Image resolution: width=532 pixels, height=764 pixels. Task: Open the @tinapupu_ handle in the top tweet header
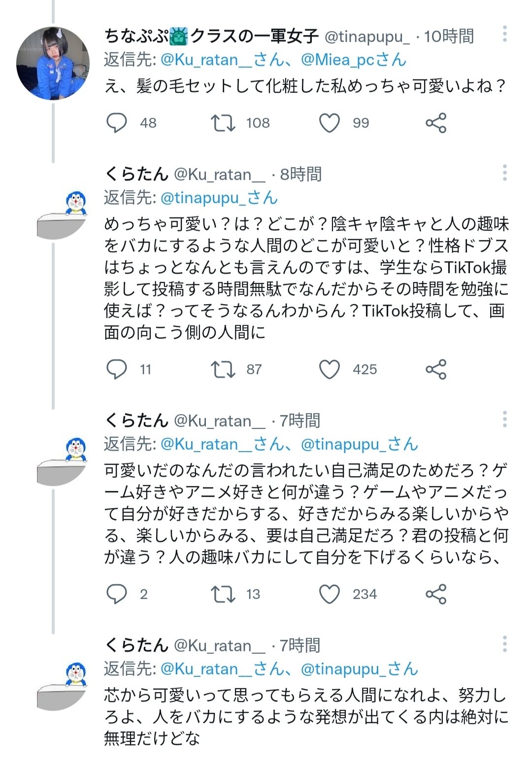click(367, 36)
